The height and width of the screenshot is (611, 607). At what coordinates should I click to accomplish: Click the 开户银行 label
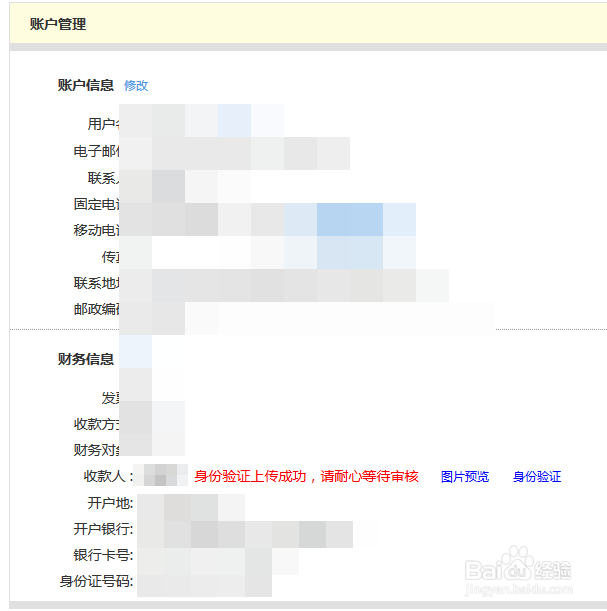(103, 529)
